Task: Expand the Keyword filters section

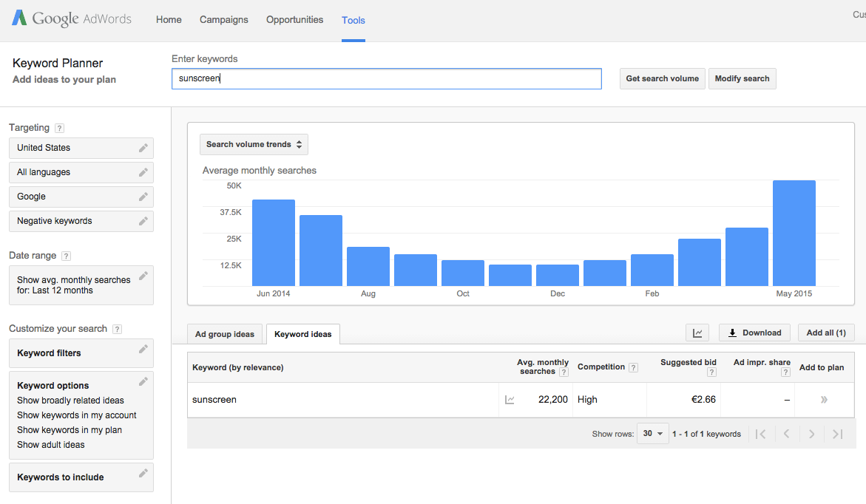Action: pos(81,353)
